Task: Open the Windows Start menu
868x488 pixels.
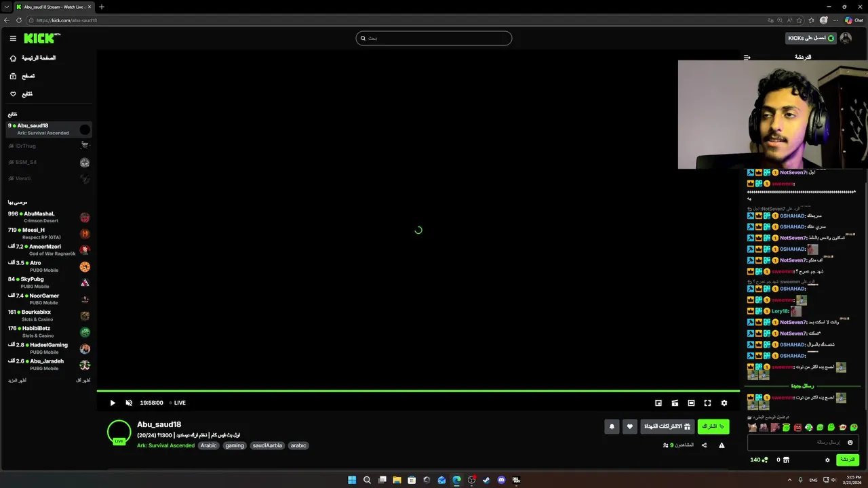Action: point(352,480)
